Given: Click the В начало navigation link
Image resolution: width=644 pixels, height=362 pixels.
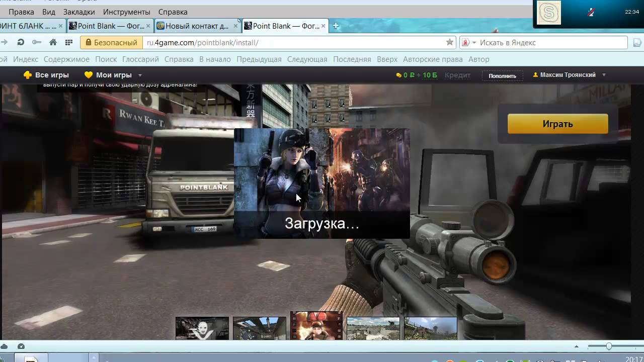Looking at the screenshot, I should pyautogui.click(x=215, y=59).
